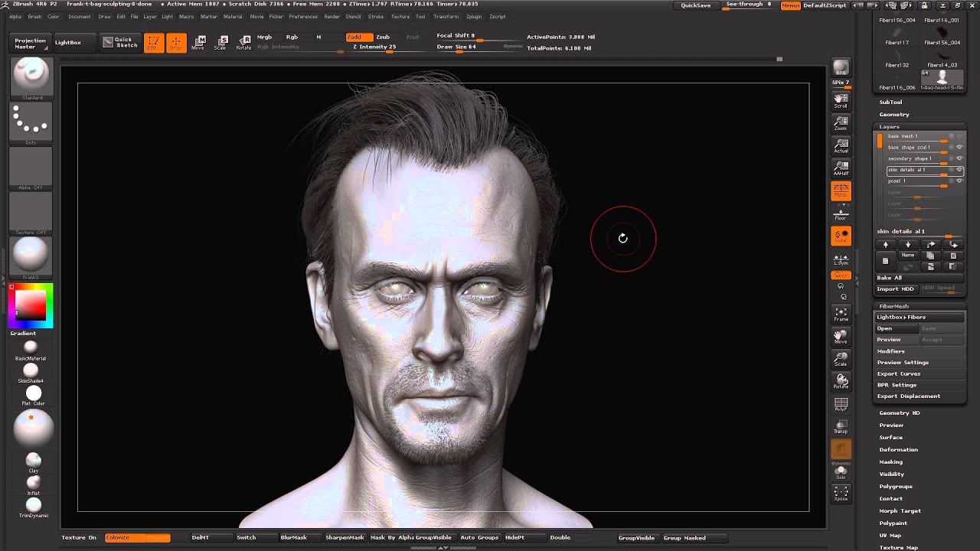Open the Standard brush picker
The image size is (980, 551).
pos(31,79)
